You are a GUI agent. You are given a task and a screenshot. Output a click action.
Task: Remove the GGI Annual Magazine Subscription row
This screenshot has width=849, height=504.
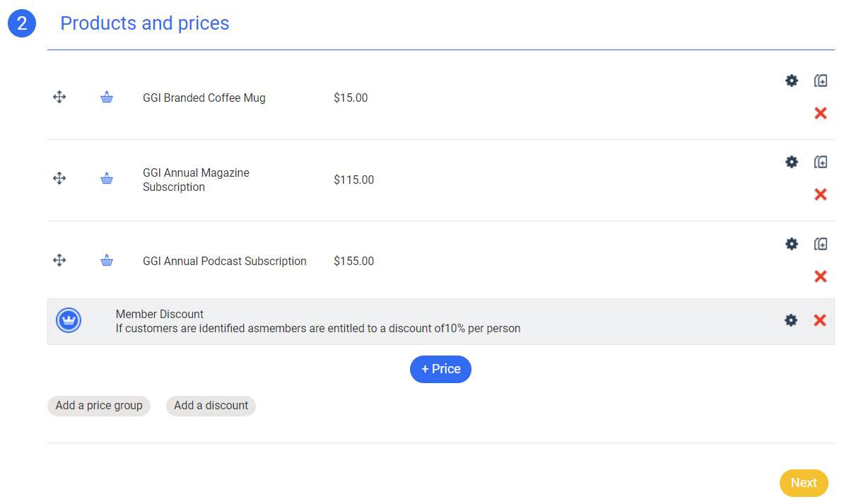821,194
